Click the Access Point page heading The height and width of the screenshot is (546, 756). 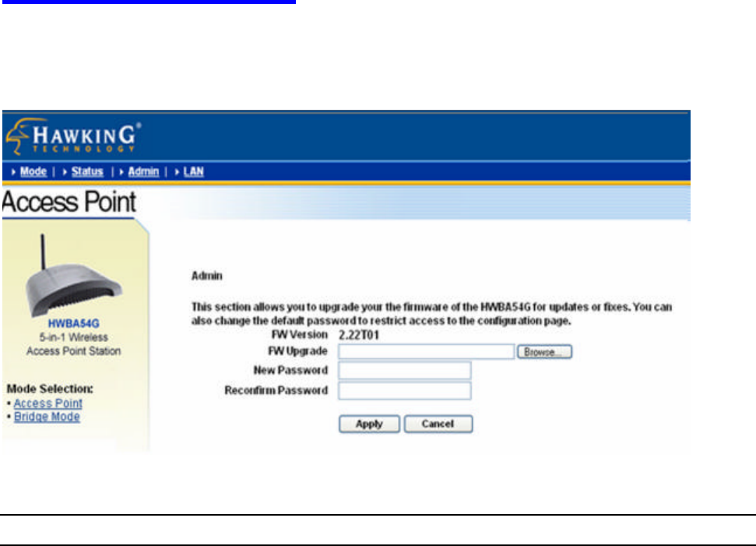click(x=69, y=202)
